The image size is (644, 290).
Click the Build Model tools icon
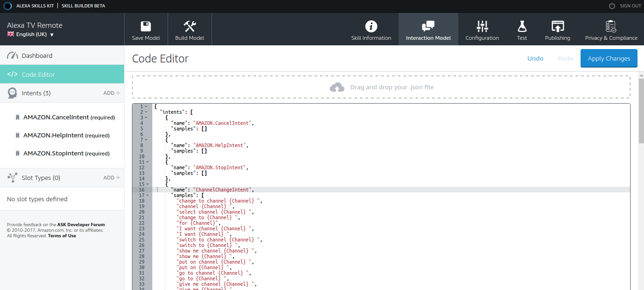189,26
